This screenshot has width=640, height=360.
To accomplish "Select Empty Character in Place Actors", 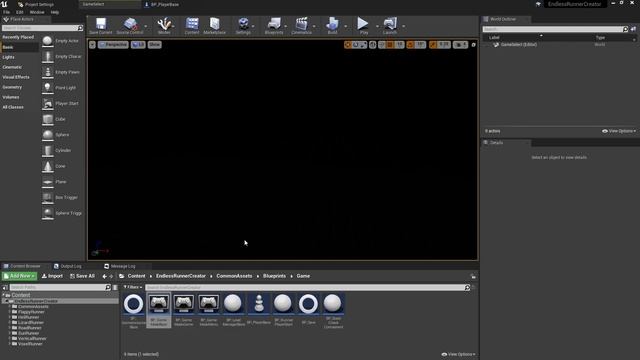I will (x=61, y=56).
